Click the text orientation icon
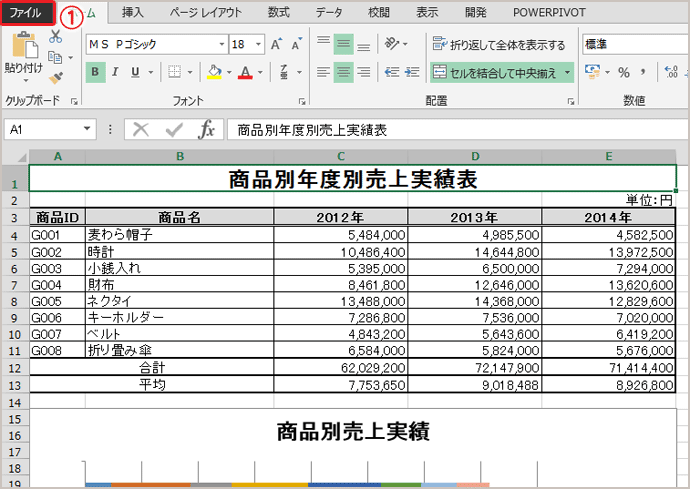Viewport: 690px width, 489px height. click(392, 44)
